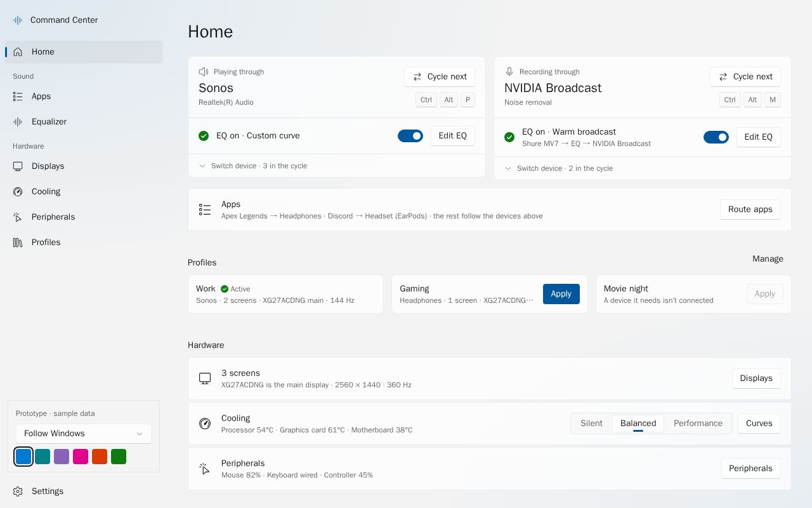
Task: Select the Work profile card
Action: 285,294
